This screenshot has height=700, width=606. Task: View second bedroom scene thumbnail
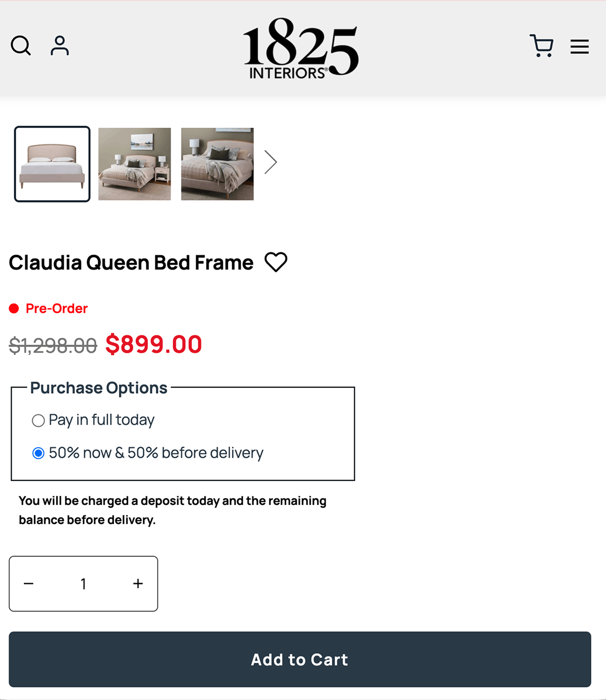(x=135, y=164)
